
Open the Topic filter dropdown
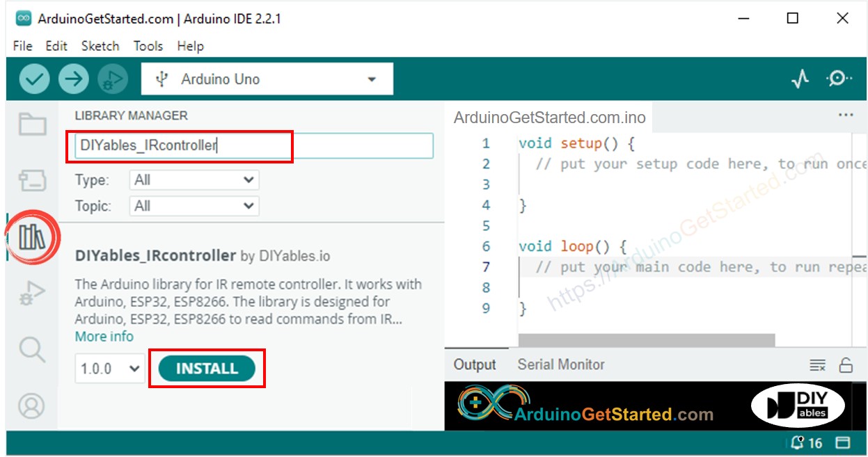click(194, 206)
